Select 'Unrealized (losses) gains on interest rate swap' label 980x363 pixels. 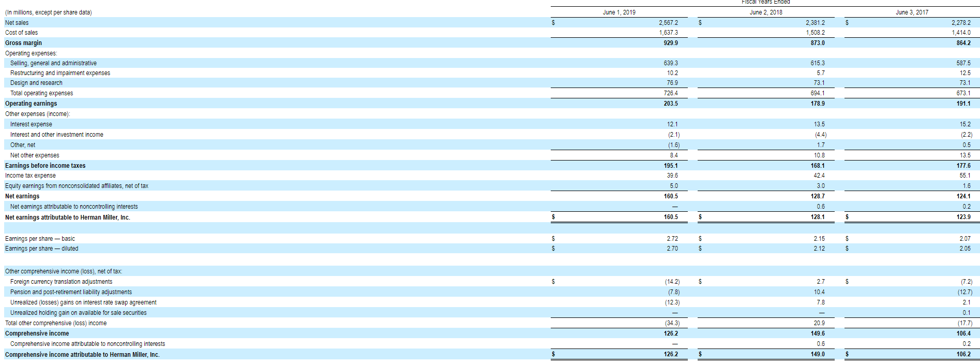coord(83,302)
